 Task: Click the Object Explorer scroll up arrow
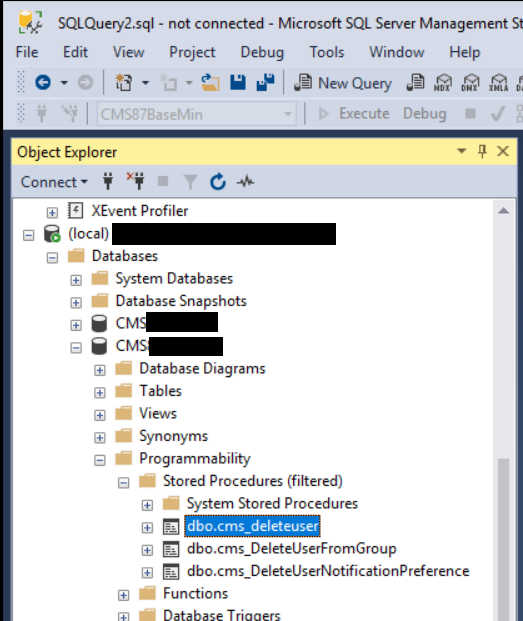(x=504, y=211)
